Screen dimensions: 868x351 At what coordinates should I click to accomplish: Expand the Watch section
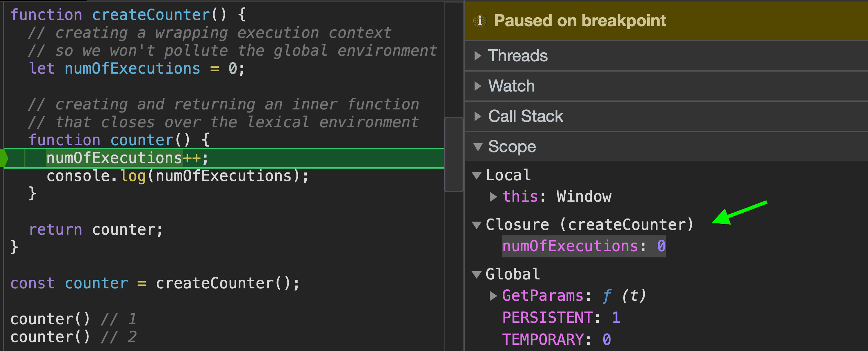[478, 86]
